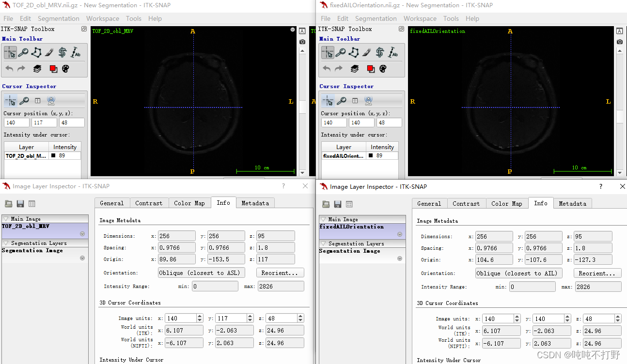Click redo arrow in TOF_2D_obl_MRV toolbar
This screenshot has height=364, width=627.
(21, 69)
